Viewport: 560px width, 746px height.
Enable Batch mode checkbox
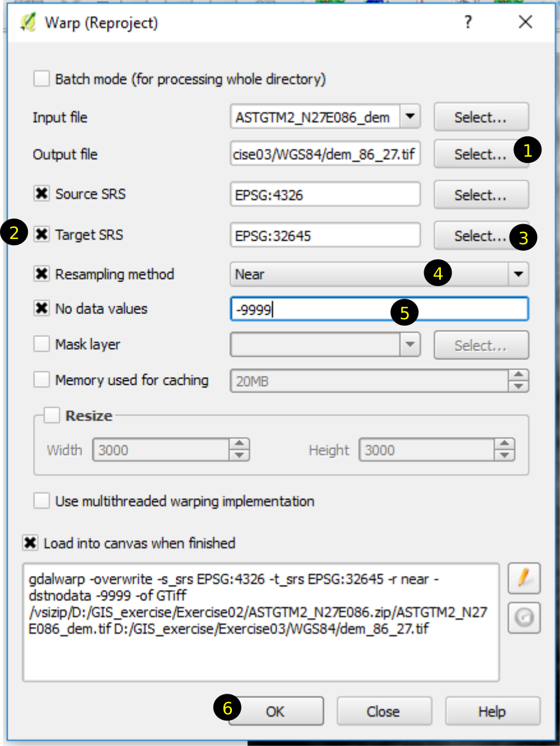pos(41,80)
